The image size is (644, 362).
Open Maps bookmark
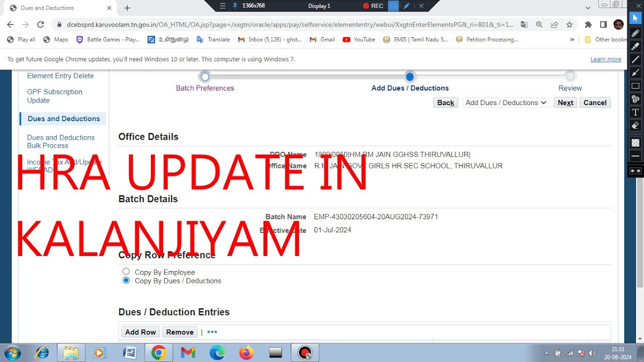tap(55, 39)
